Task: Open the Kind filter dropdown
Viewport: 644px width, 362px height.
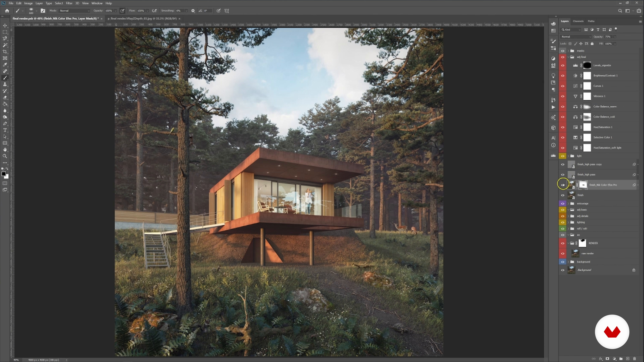Action: click(x=571, y=30)
